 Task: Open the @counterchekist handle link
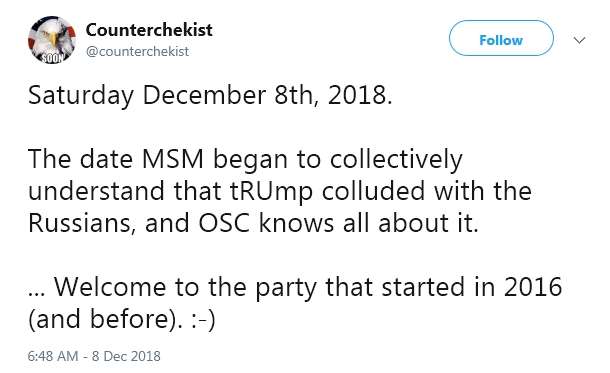click(x=137, y=51)
